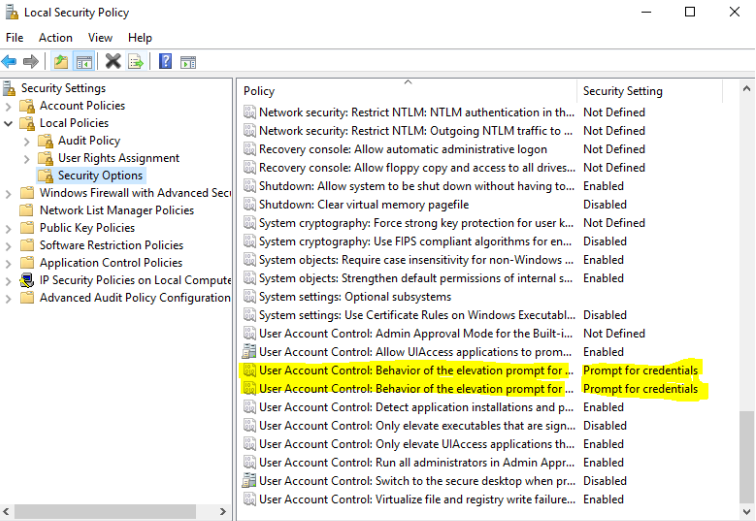
Task: Click the Audit Policy folder icon
Action: tap(46, 141)
